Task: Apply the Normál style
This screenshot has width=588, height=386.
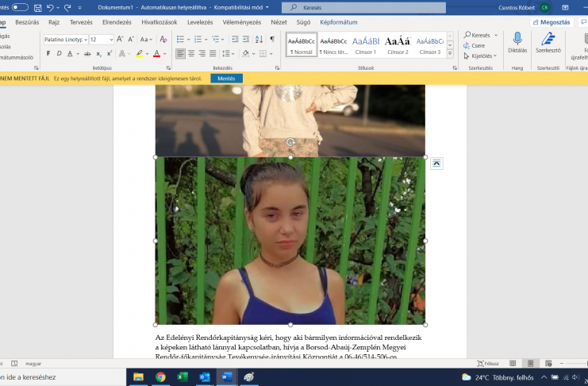Action: pyautogui.click(x=302, y=44)
